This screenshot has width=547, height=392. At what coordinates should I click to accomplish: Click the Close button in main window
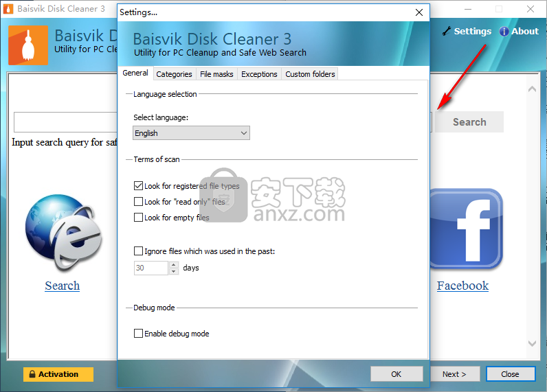click(x=511, y=374)
